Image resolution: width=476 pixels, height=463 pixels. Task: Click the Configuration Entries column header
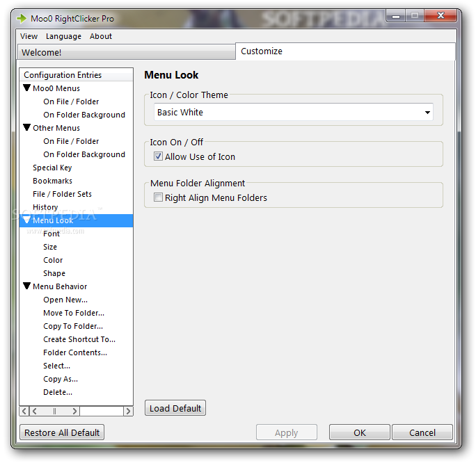tap(76, 75)
